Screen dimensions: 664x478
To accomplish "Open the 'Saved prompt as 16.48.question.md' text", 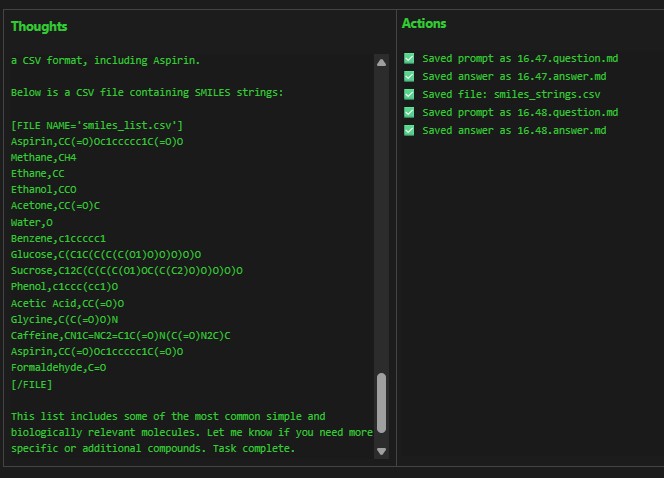I will (x=520, y=112).
